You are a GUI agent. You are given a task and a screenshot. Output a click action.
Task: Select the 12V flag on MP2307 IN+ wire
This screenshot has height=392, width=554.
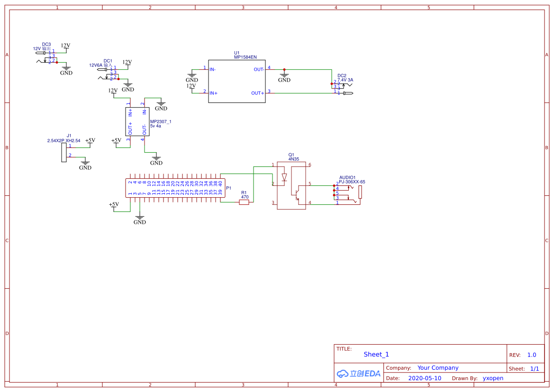pos(113,92)
